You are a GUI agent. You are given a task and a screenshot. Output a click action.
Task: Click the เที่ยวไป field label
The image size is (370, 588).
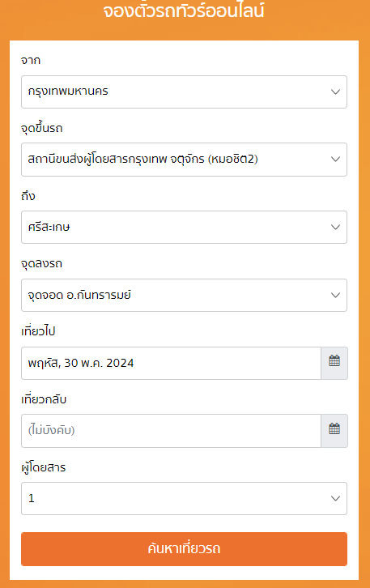pos(38,331)
